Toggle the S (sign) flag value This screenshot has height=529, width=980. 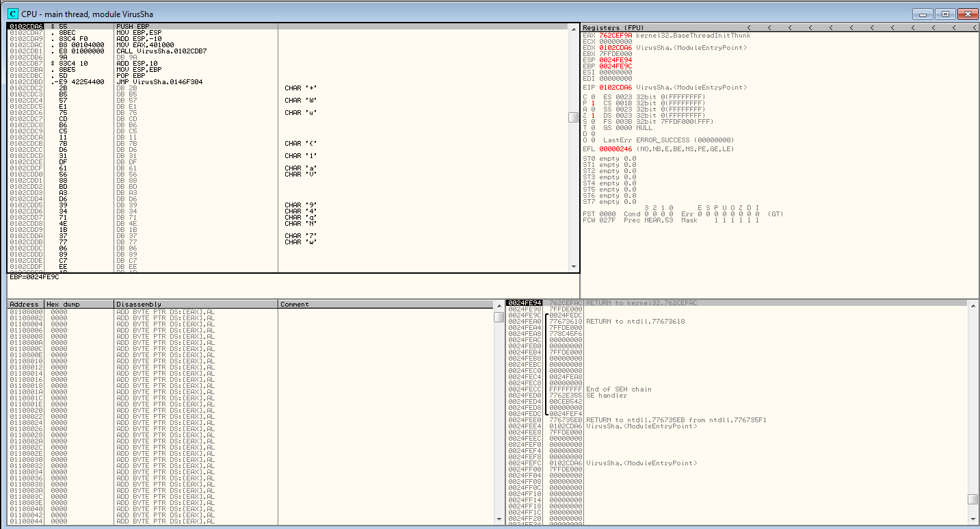[593, 122]
